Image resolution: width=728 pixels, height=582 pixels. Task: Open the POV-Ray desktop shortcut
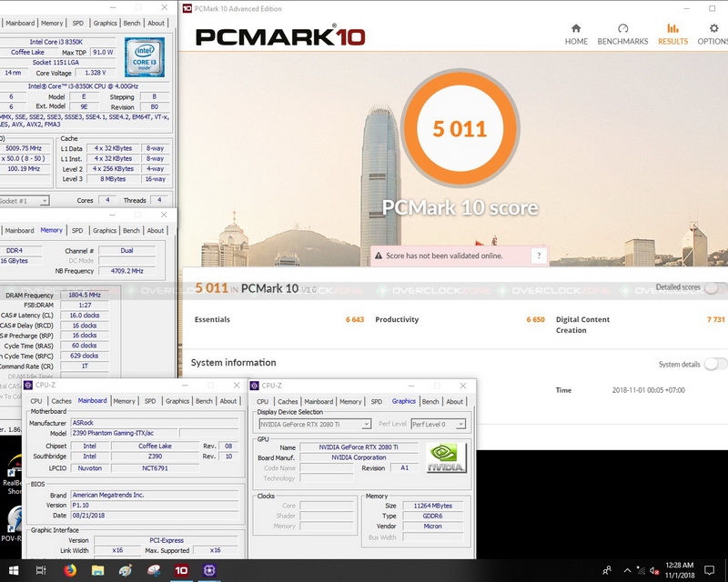[x=12, y=525]
